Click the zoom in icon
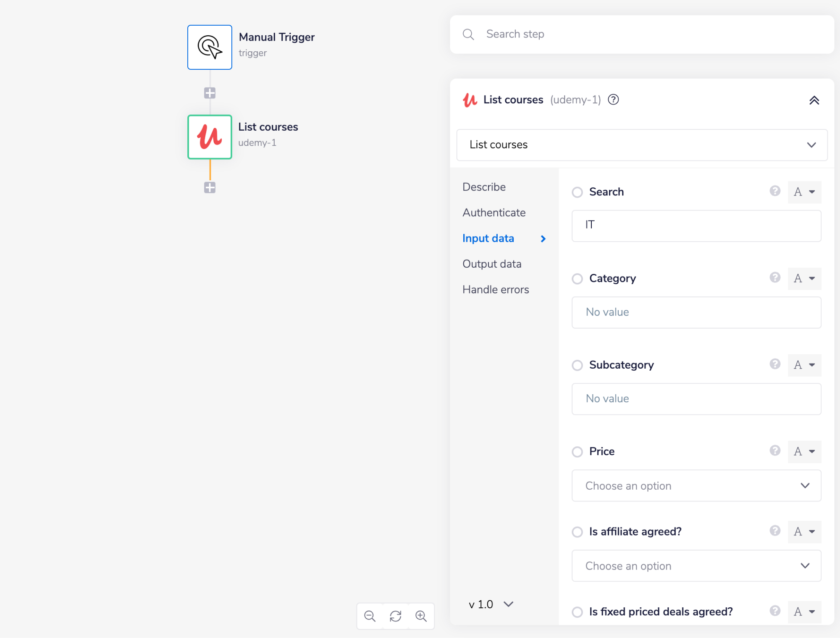The height and width of the screenshot is (638, 840). pos(421,616)
